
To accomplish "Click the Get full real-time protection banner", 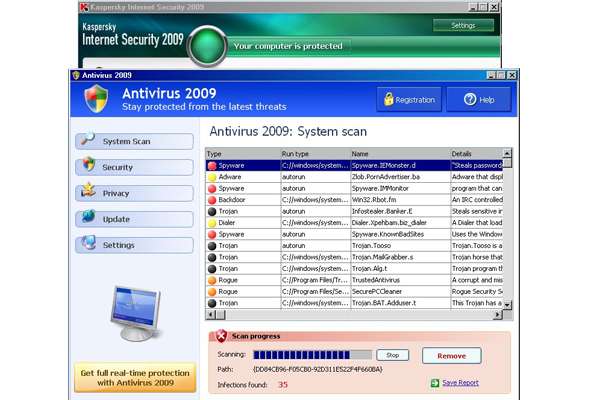I will coord(135,377).
